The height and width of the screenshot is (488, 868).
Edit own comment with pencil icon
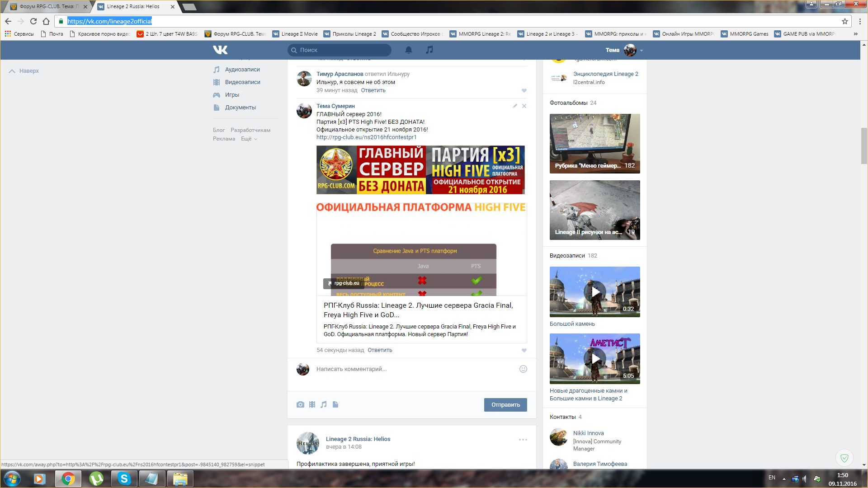click(x=515, y=106)
